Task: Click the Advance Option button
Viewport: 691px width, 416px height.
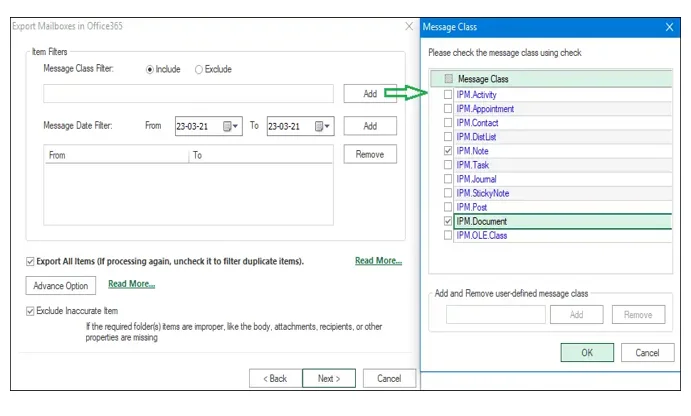Action: [60, 286]
